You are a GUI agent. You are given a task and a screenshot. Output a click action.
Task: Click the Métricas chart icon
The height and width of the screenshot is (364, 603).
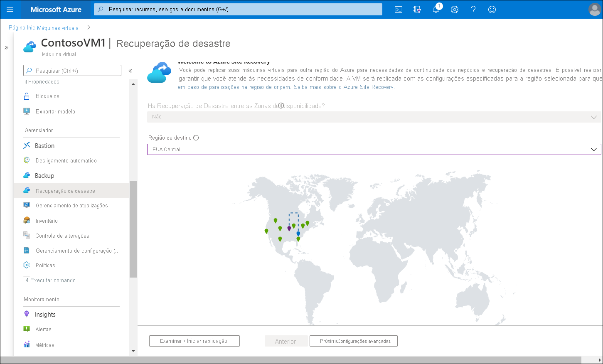27,344
